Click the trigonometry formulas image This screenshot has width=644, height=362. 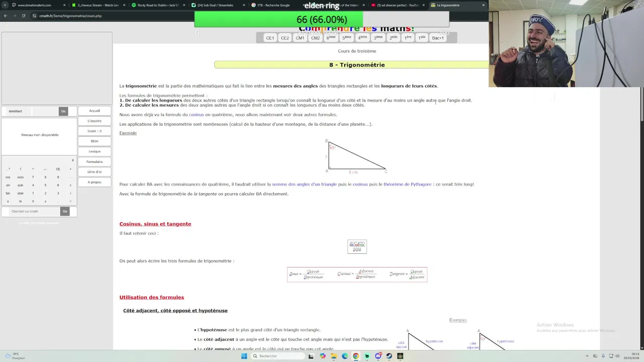point(357,275)
